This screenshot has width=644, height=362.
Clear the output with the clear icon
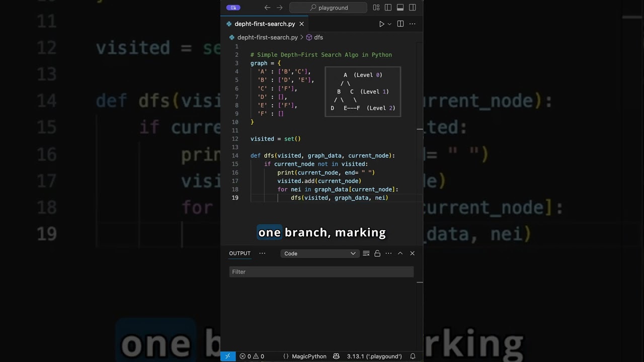[x=366, y=253]
